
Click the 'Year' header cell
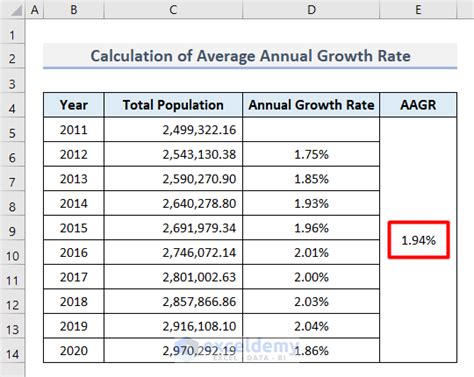click(74, 105)
